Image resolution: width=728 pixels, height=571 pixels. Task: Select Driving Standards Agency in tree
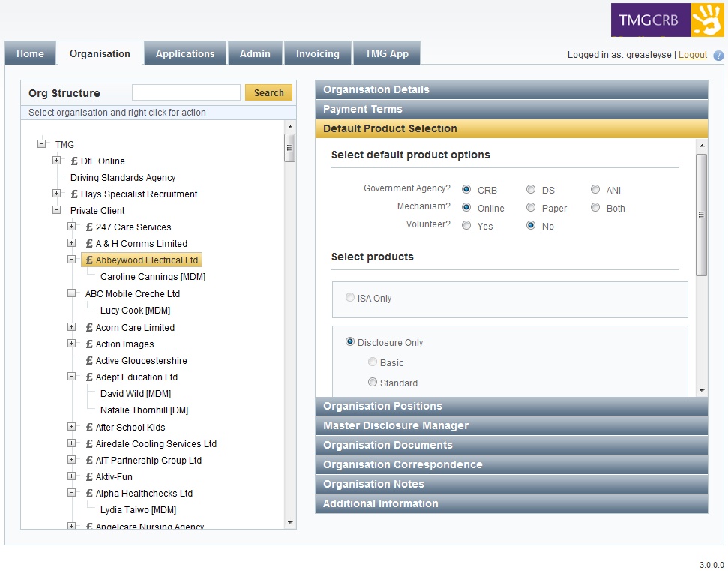tap(123, 178)
